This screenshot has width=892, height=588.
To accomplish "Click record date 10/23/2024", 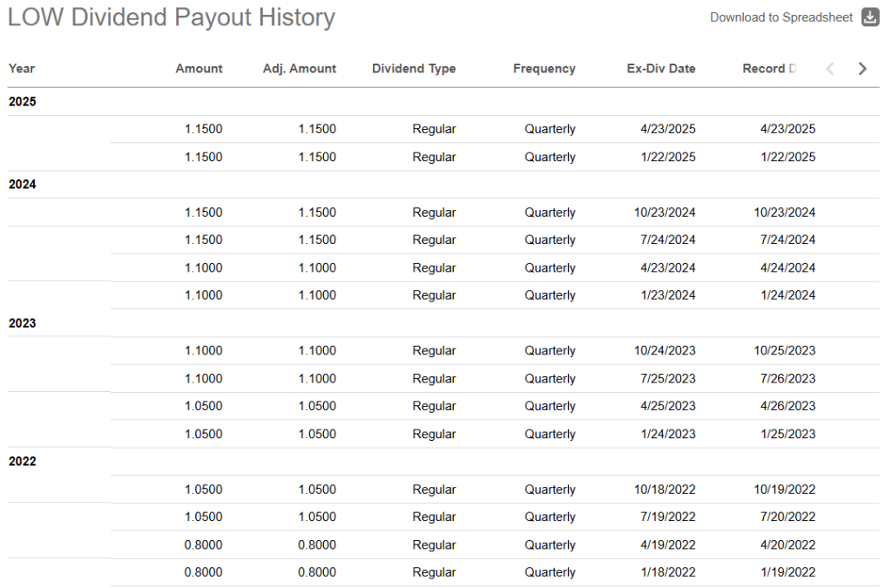I will coord(785,213).
